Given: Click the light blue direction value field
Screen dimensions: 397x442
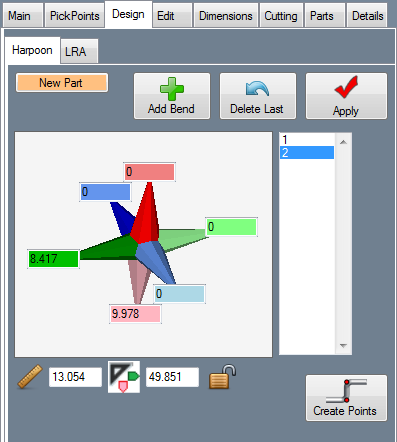Looking at the screenshot, I should [179, 294].
